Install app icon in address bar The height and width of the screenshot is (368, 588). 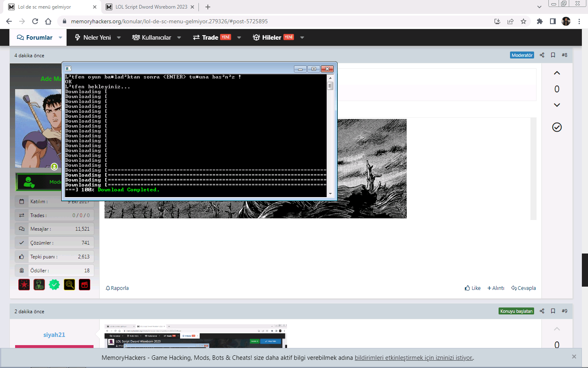point(497,21)
